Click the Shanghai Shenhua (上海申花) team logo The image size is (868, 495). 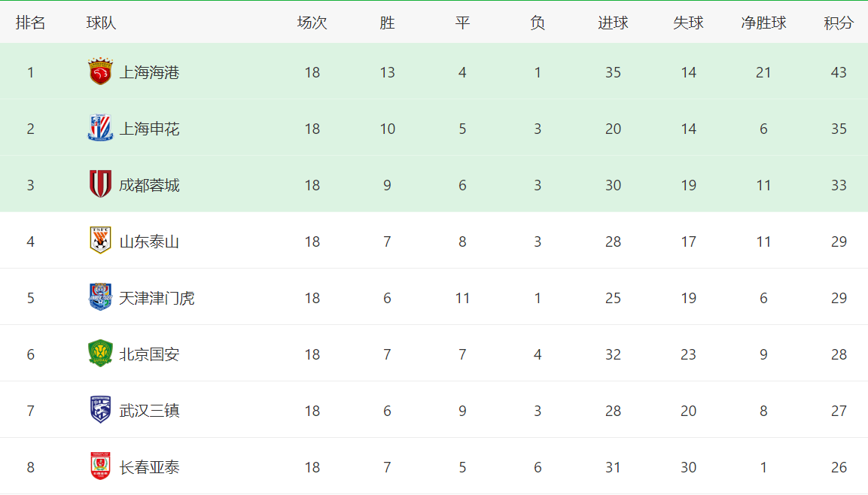click(100, 128)
